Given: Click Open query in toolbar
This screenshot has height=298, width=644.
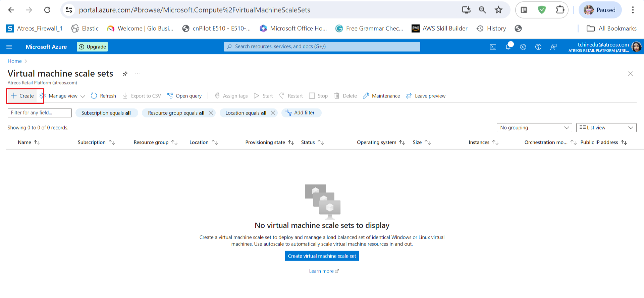Looking at the screenshot, I should pos(184,96).
